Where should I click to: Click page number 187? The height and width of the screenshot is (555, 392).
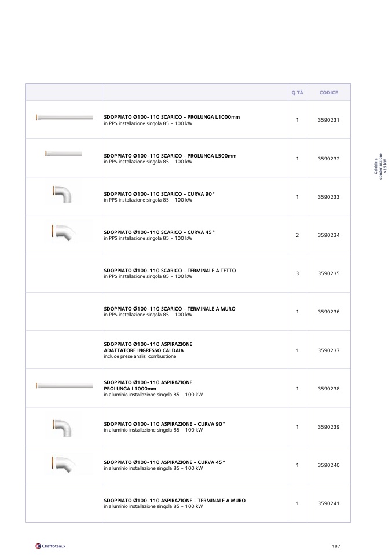coord(336,546)
